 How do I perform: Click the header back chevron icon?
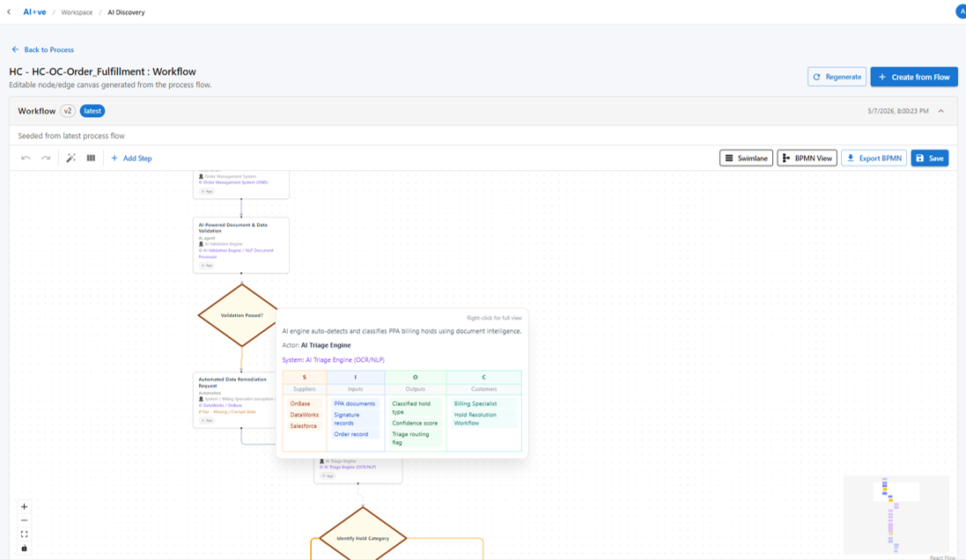(9, 11)
